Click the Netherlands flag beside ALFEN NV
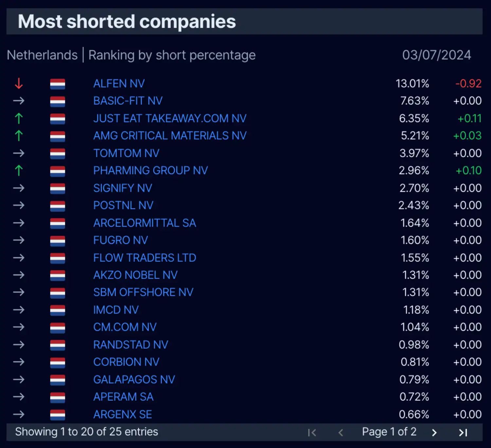Image resolution: width=491 pixels, height=448 pixels. pos(58,84)
